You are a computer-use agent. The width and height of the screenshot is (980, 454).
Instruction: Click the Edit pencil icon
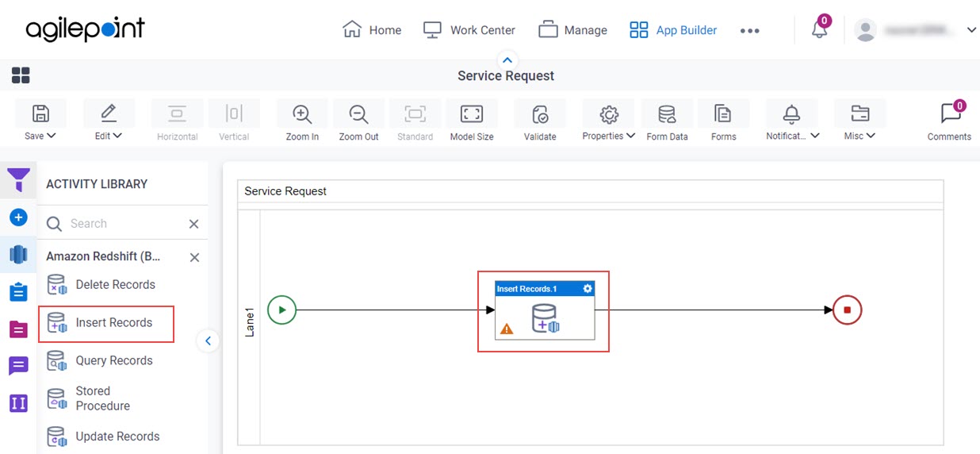(109, 113)
